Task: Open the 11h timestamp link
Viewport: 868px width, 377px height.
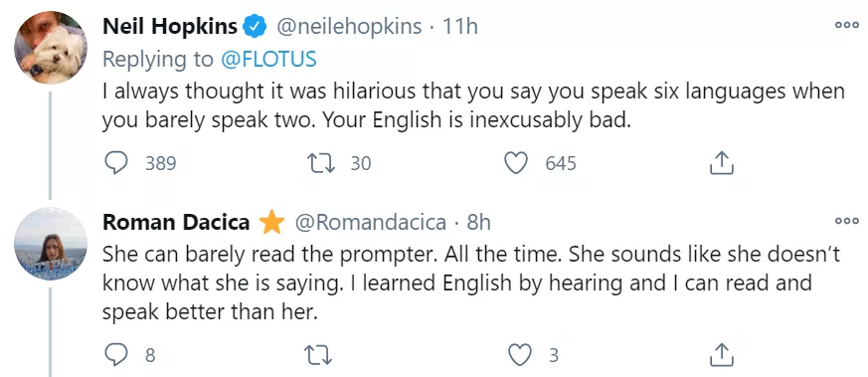Action: (x=460, y=27)
